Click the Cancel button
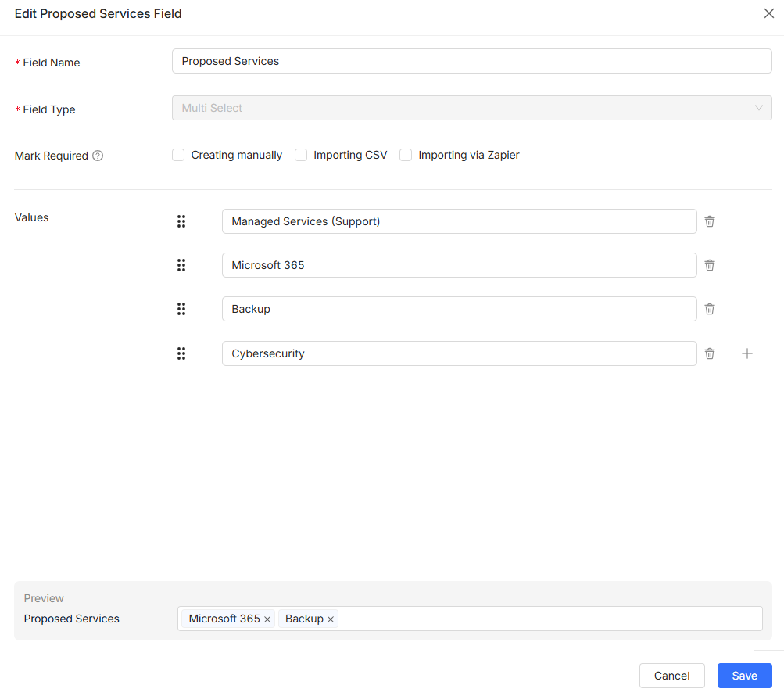 tap(671, 676)
